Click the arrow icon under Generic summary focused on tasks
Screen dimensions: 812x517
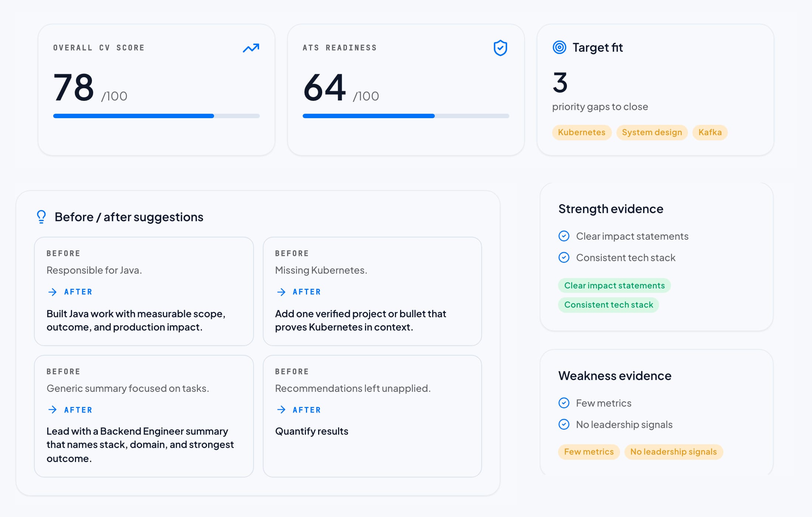pyautogui.click(x=52, y=410)
